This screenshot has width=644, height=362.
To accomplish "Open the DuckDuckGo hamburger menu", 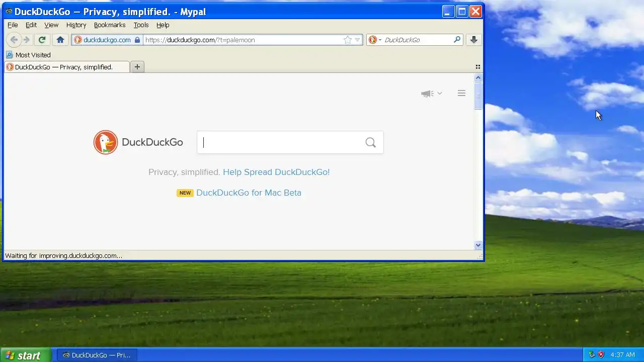I will (461, 93).
